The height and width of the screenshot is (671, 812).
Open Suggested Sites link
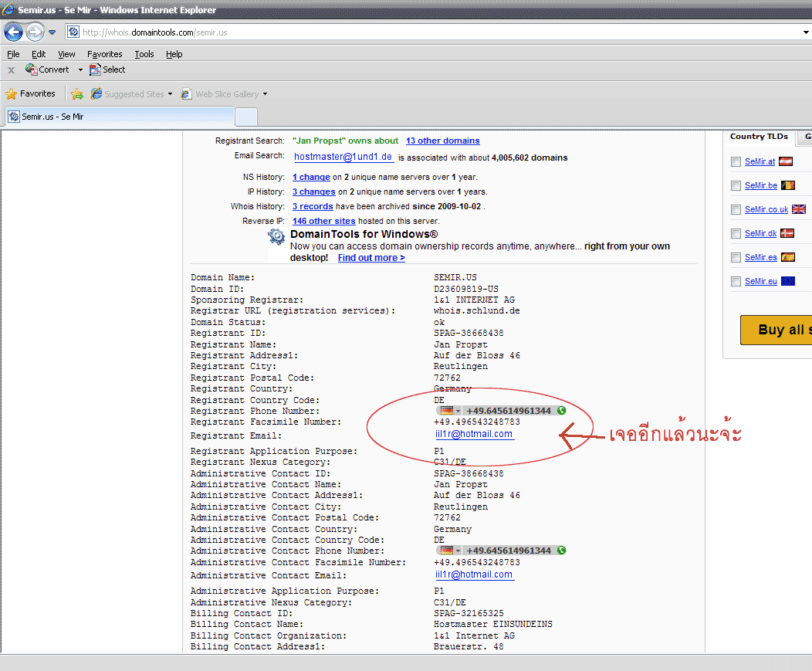[127, 93]
